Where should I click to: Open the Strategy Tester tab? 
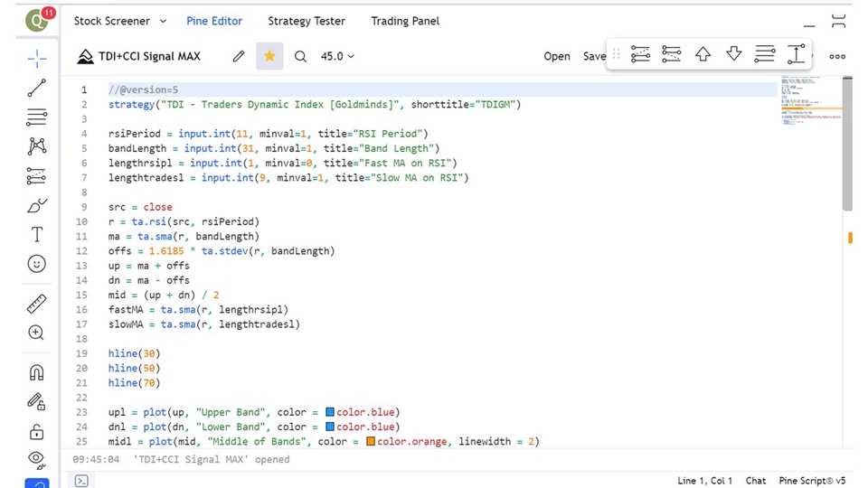[307, 21]
